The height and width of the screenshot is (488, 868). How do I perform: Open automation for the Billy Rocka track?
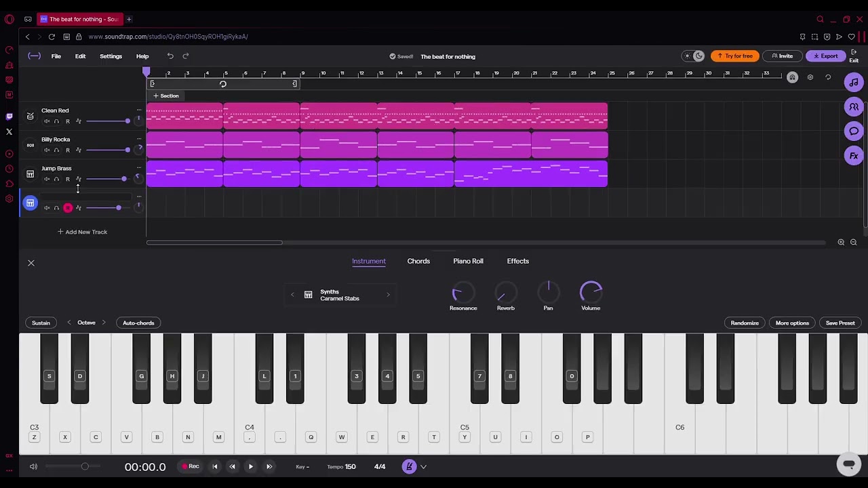(x=78, y=150)
